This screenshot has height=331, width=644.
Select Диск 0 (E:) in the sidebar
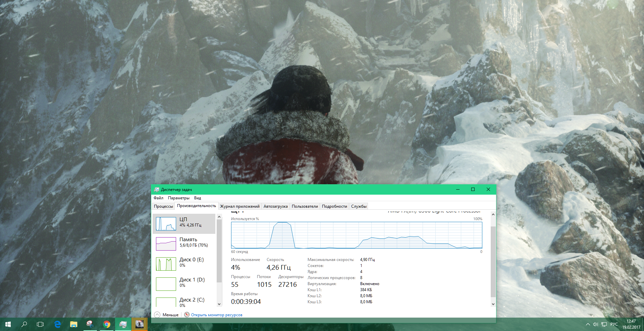[184, 264]
